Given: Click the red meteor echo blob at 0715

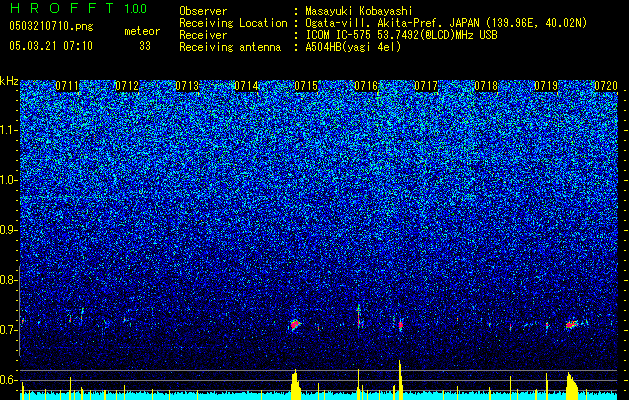Looking at the screenshot, I should pos(295,324).
